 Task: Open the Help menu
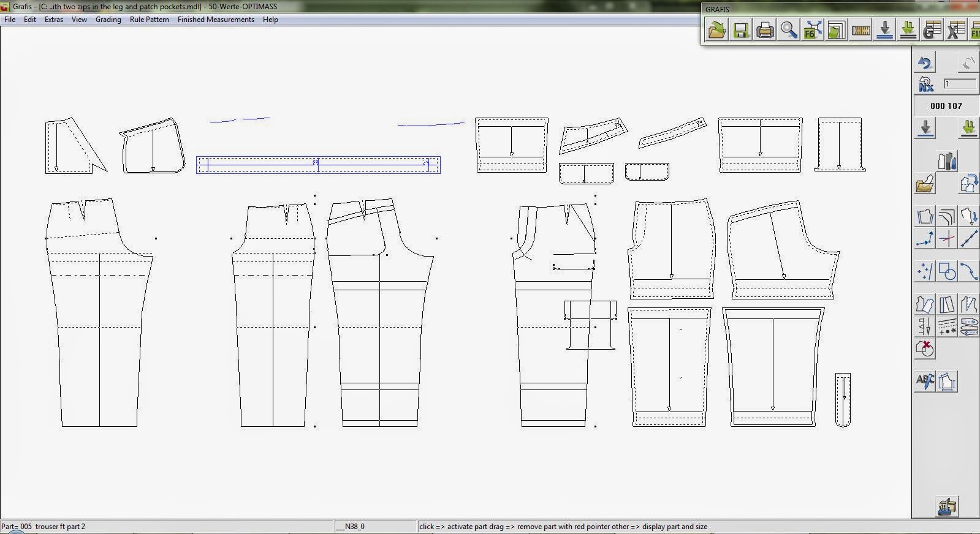click(270, 20)
